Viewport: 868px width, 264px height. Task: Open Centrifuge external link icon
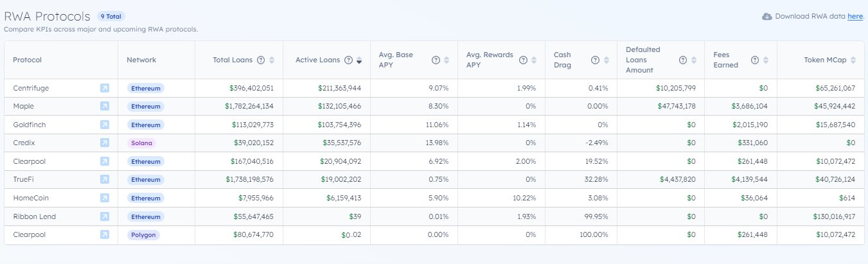pyautogui.click(x=105, y=88)
